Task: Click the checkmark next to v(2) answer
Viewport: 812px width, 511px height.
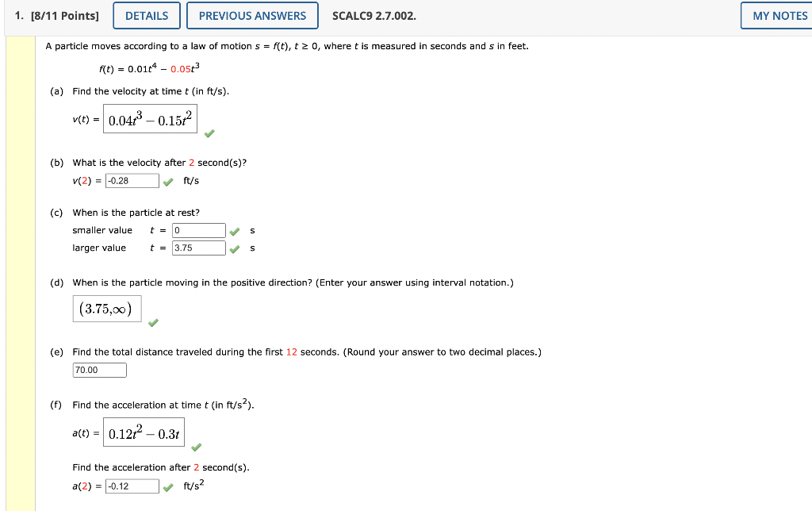Action: click(167, 180)
